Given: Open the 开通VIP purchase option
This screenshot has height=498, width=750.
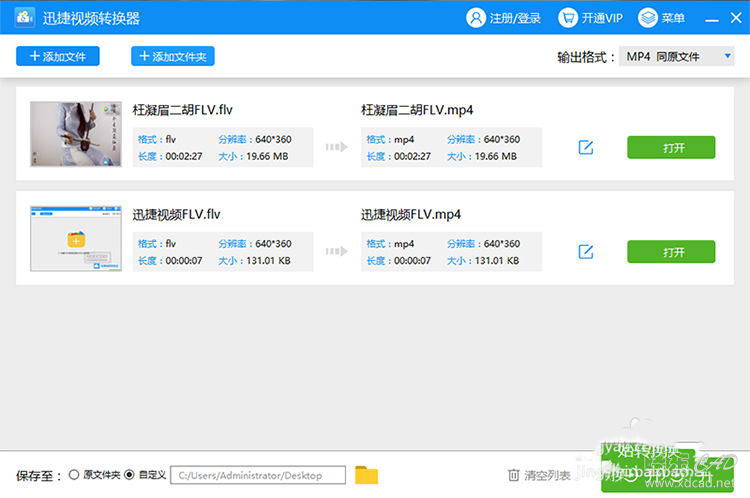Looking at the screenshot, I should coord(590,18).
